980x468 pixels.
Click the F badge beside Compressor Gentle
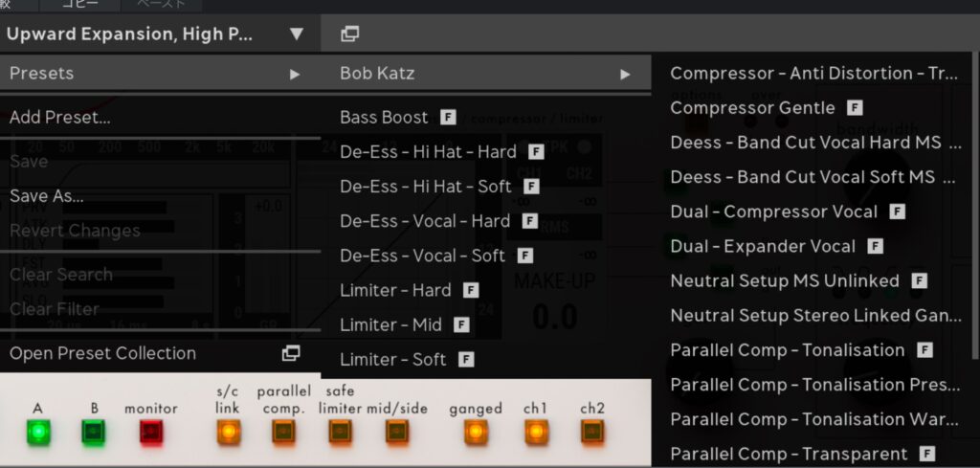point(854,108)
